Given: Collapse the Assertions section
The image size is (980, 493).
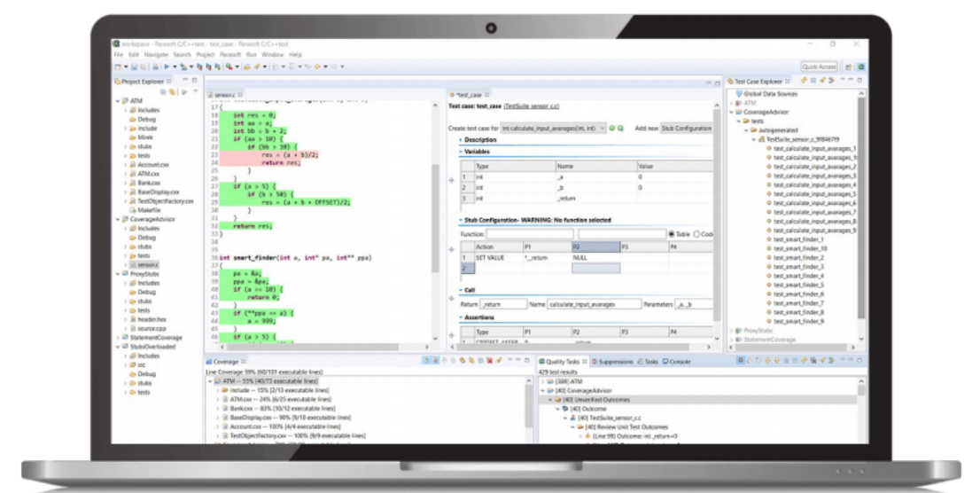Looking at the screenshot, I should [462, 317].
